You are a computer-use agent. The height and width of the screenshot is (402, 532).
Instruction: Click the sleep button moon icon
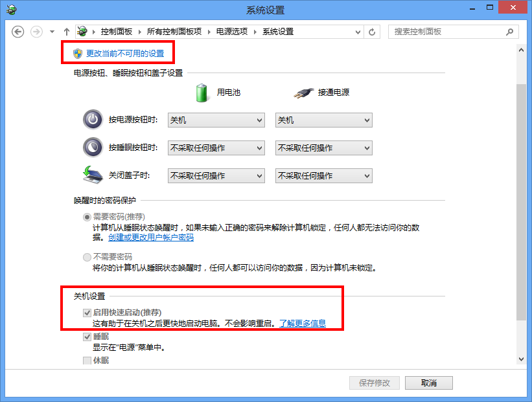(x=93, y=148)
